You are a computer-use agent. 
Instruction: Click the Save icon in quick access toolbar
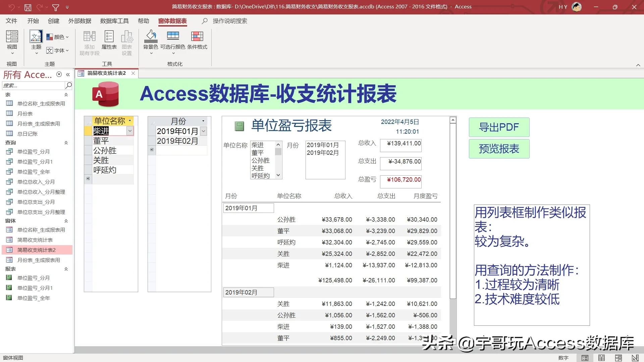point(28,7)
